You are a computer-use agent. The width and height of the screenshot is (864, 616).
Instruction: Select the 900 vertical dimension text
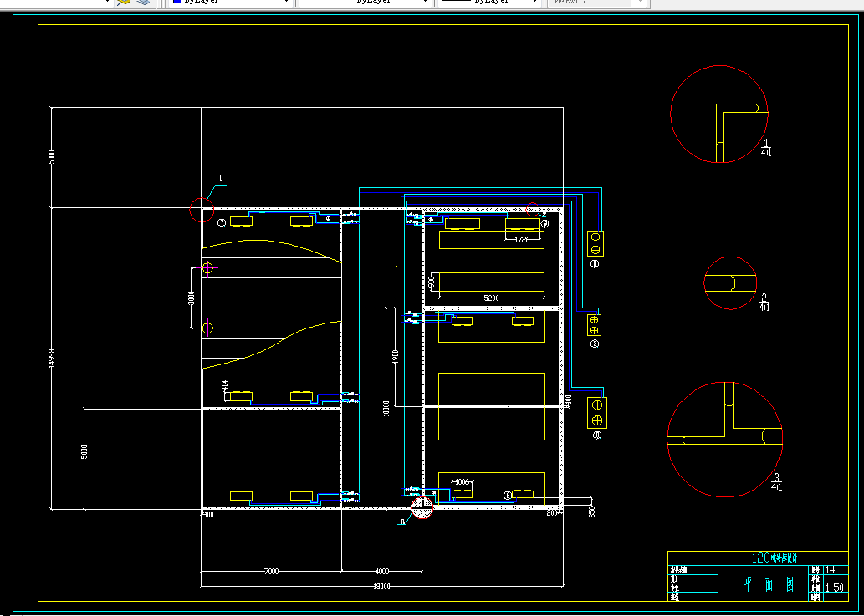coord(432,282)
